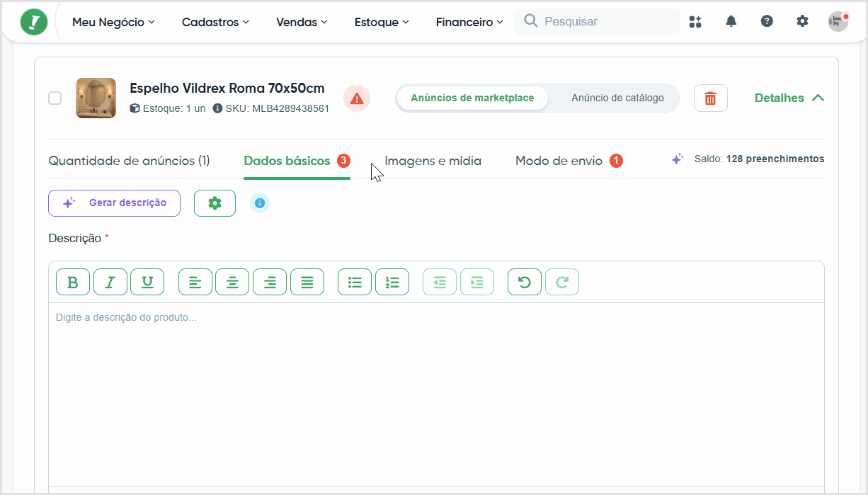Toggle bold formatting
Screen dimensions: 868x495
pyautogui.click(x=73, y=282)
